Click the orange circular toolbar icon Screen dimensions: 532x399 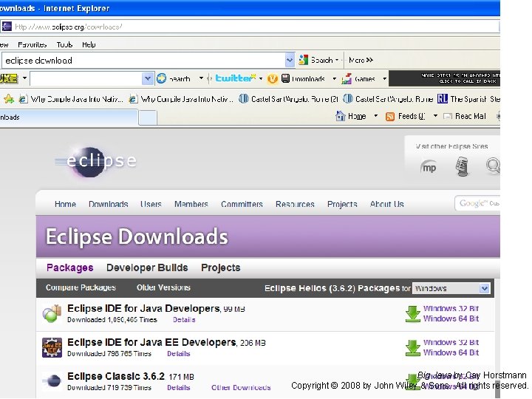click(x=273, y=79)
